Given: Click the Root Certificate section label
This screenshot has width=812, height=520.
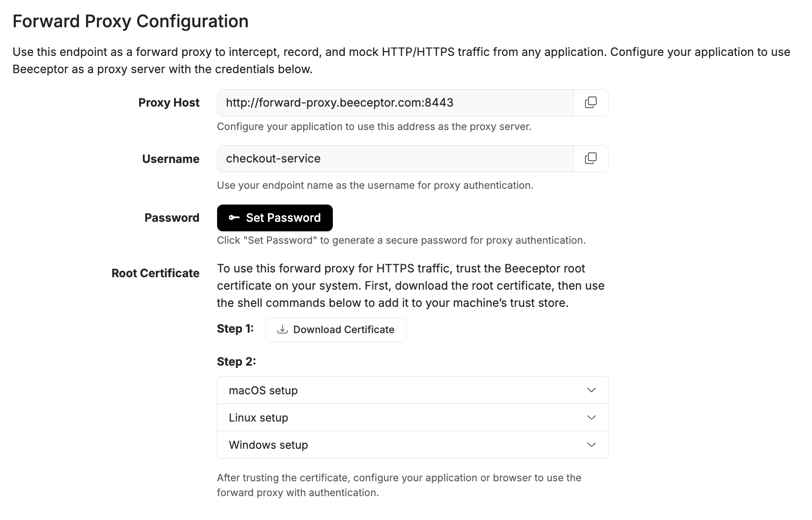Looking at the screenshot, I should coord(155,273).
